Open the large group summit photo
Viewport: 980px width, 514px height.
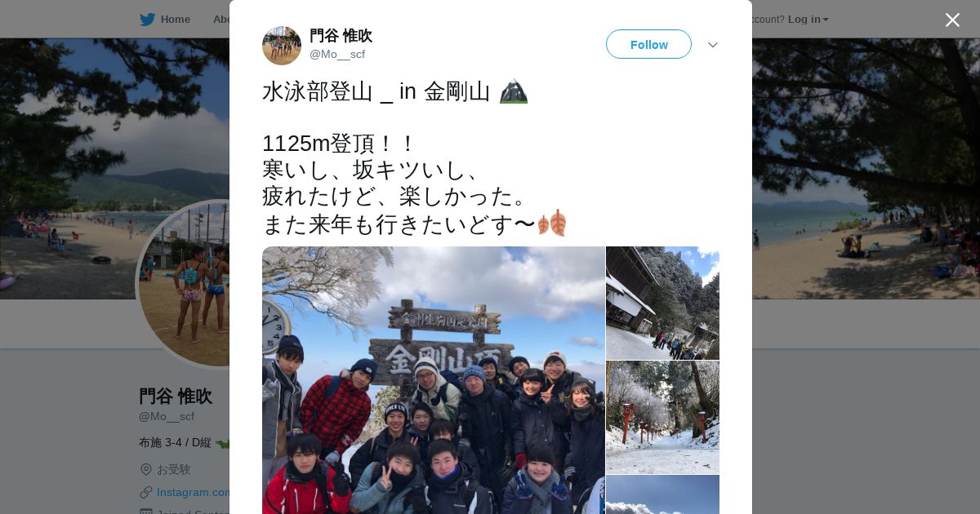[x=433, y=380]
